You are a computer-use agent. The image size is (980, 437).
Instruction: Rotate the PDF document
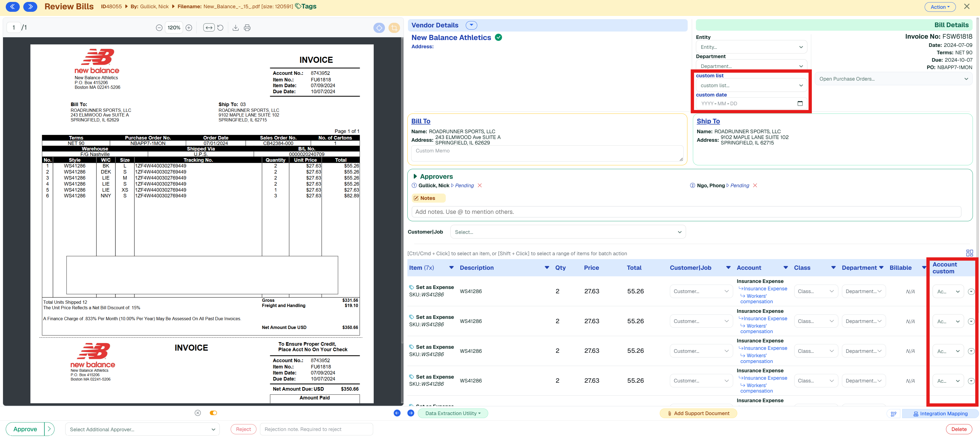pos(220,28)
